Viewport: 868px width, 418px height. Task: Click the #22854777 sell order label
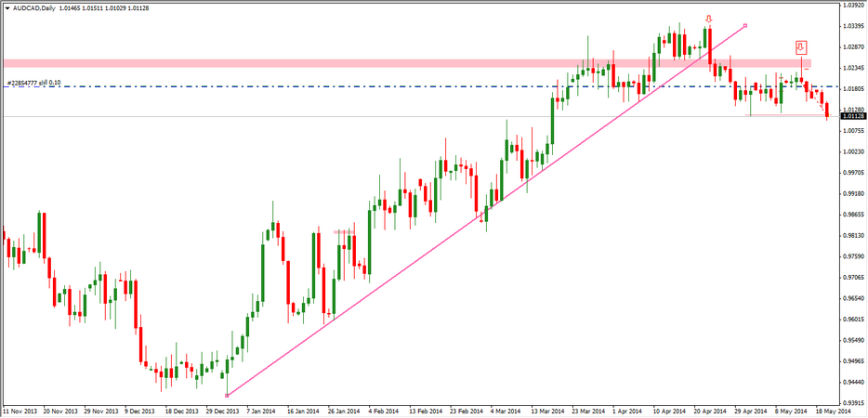[34, 83]
